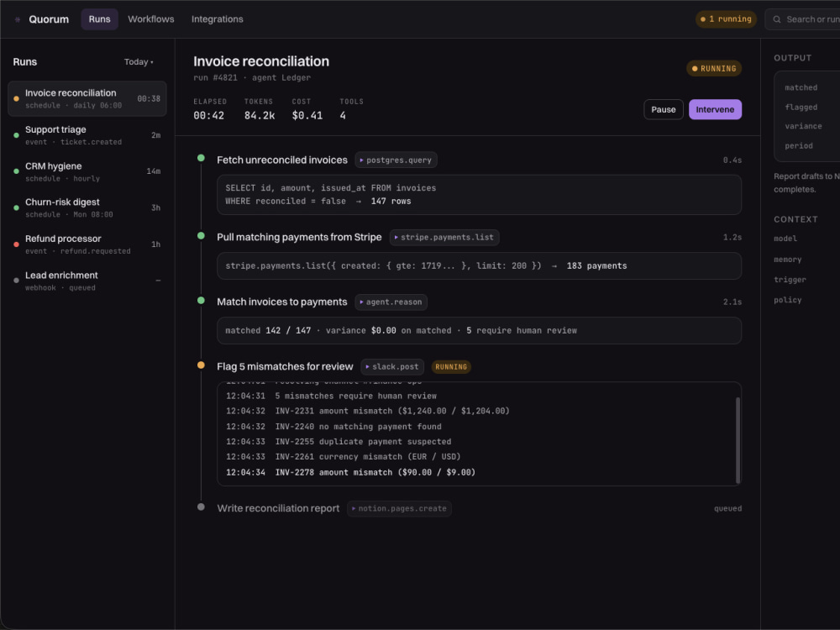Select the CRM hygiene run

click(87, 171)
